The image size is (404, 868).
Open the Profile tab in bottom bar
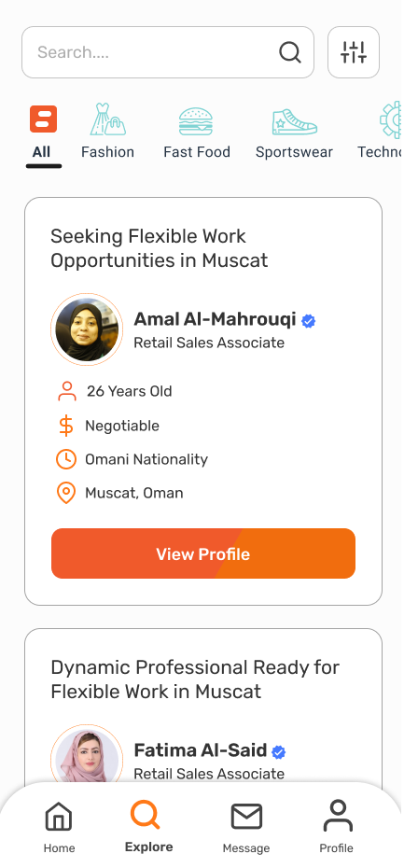tap(337, 827)
